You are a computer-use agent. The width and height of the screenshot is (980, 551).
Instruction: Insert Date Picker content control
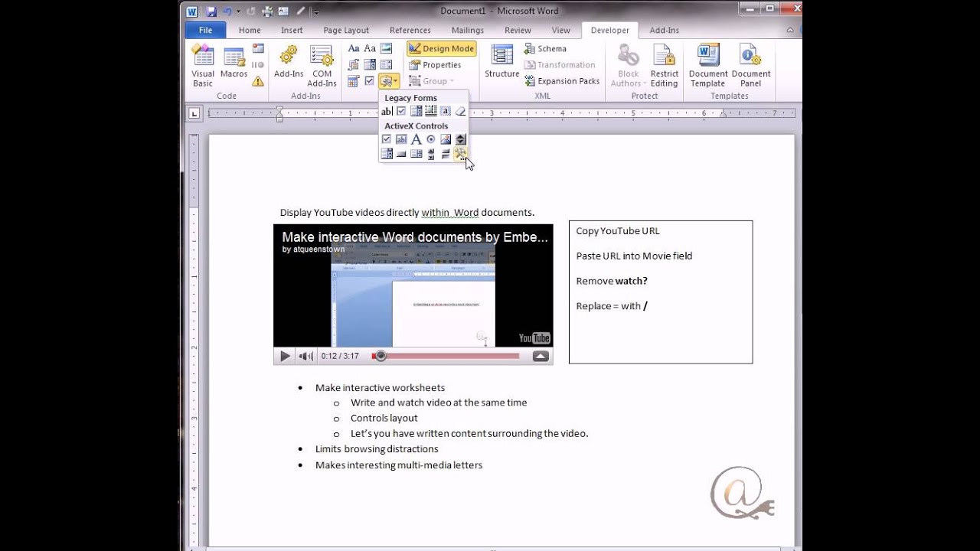(354, 81)
